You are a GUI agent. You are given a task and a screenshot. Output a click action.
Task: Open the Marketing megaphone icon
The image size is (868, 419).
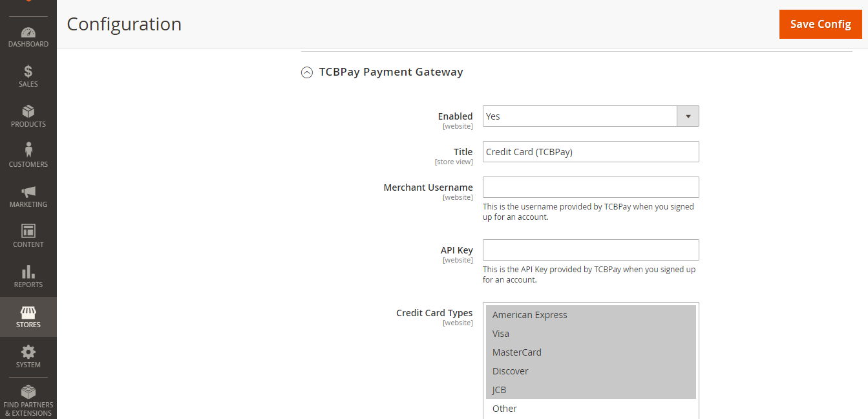tap(28, 192)
